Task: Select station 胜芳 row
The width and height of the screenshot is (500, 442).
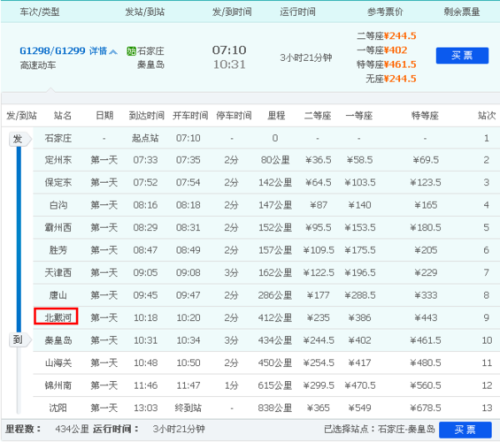Action: (266, 250)
